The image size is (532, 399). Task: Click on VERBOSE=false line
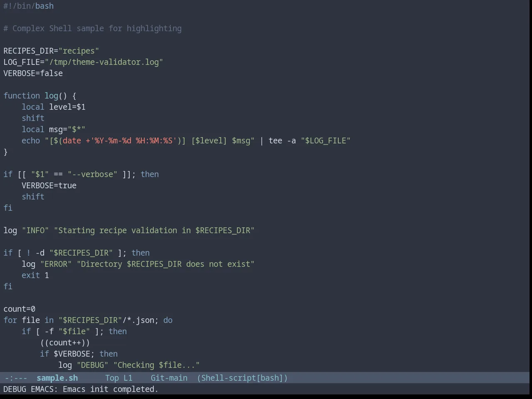point(33,73)
